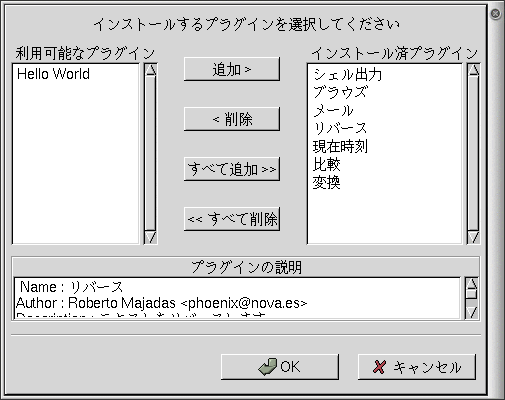Select Hello World in available plugins

point(53,74)
